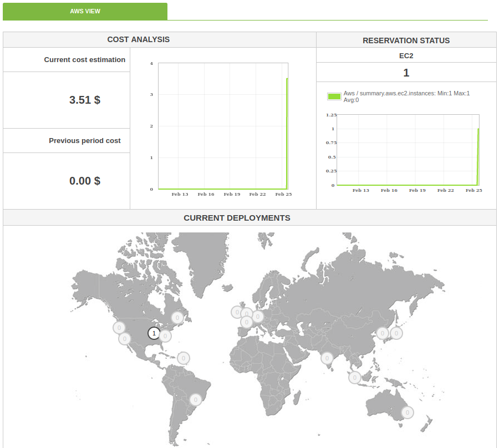Click the upper zero marker on the US West Coast
The width and height of the screenshot is (499, 448).
click(119, 328)
